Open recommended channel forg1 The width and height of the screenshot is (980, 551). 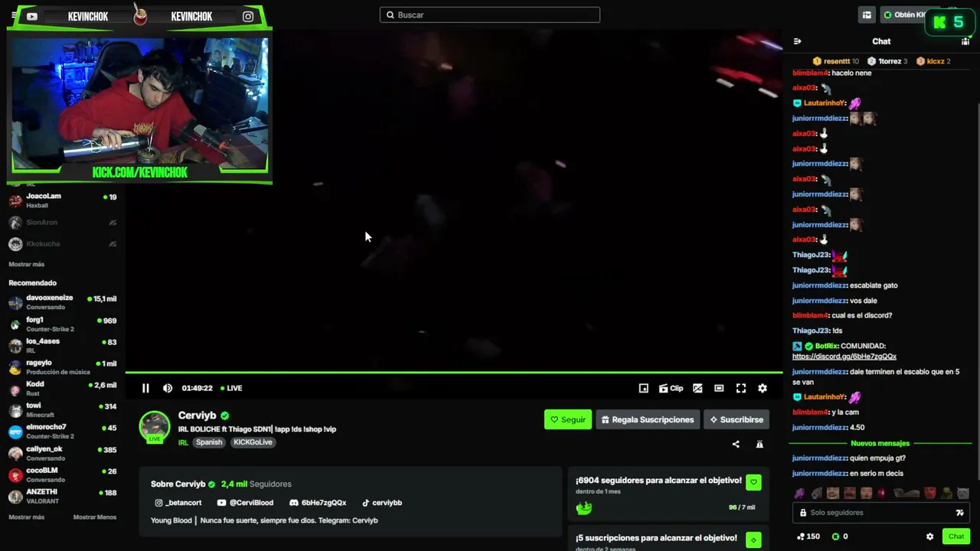tap(63, 324)
